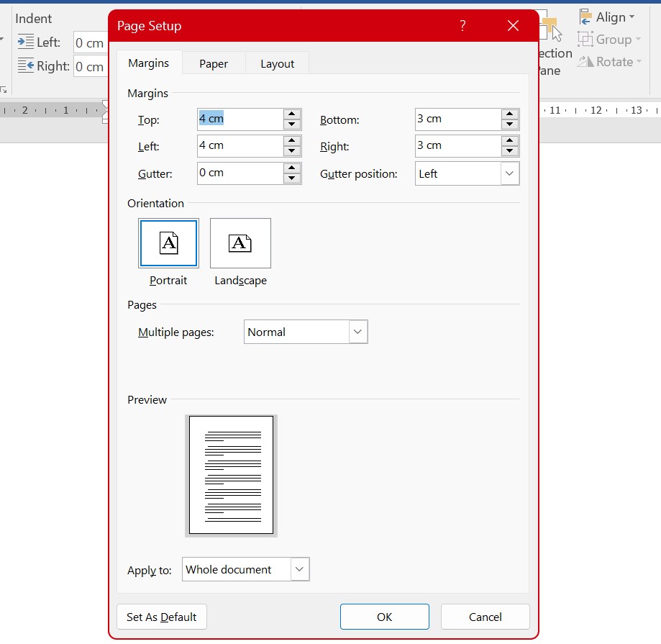Switch to the Paper tab

click(213, 63)
